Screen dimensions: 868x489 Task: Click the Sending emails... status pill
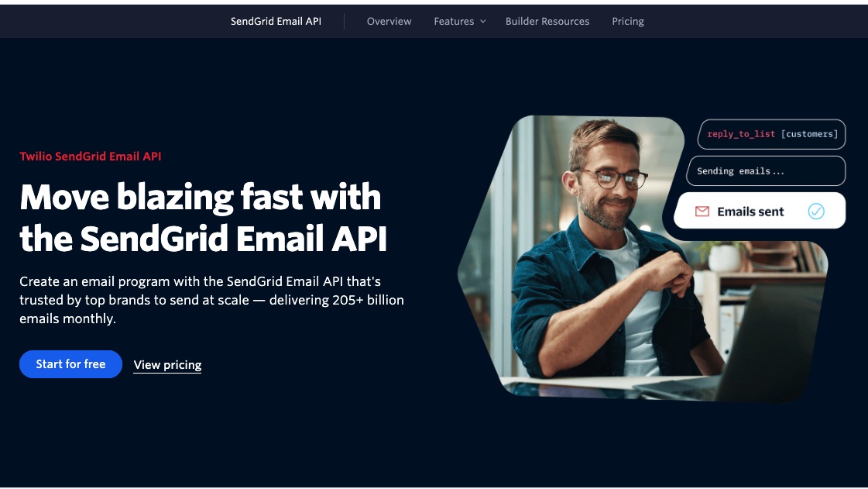click(x=766, y=171)
